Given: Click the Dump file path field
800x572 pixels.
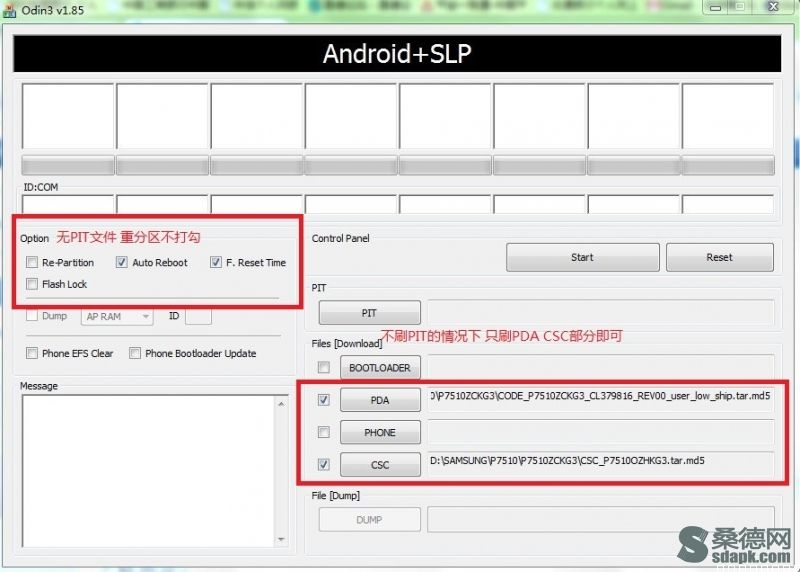Looking at the screenshot, I should click(601, 519).
